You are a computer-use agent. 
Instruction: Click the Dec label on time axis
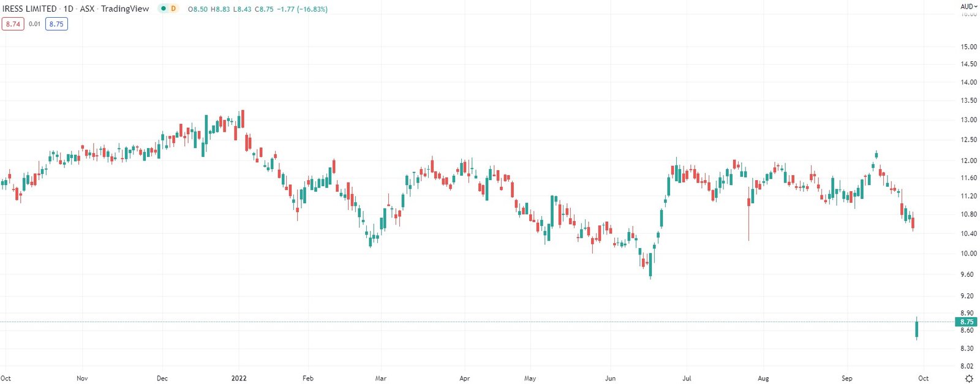[x=162, y=378]
